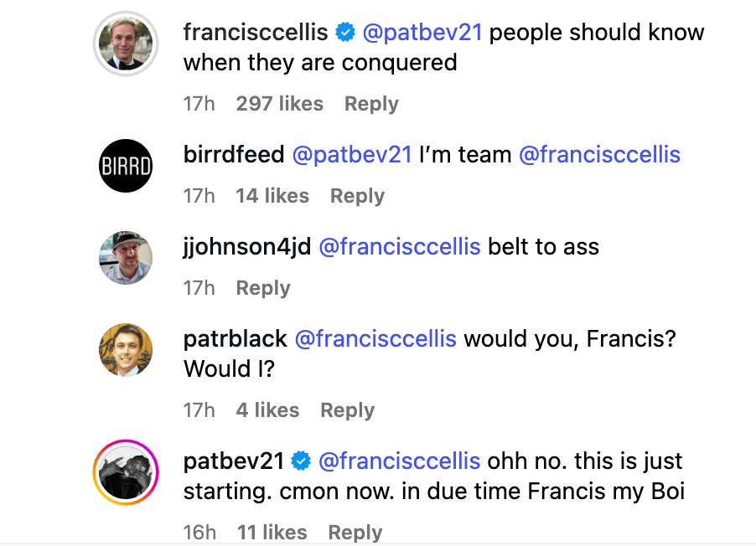Viewport: 756px width, 546px height.
Task: View the 297 likes list
Action: click(279, 104)
